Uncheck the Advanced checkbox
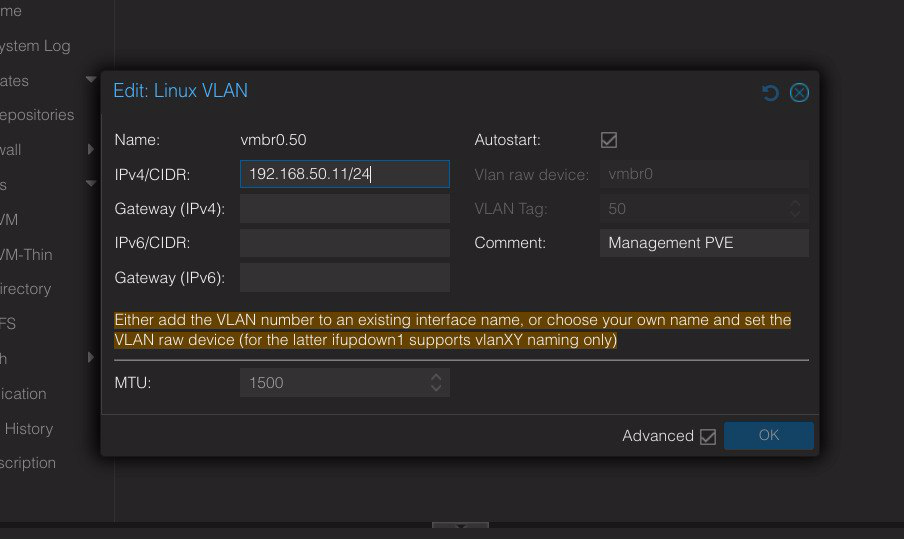904x539 pixels. [708, 436]
